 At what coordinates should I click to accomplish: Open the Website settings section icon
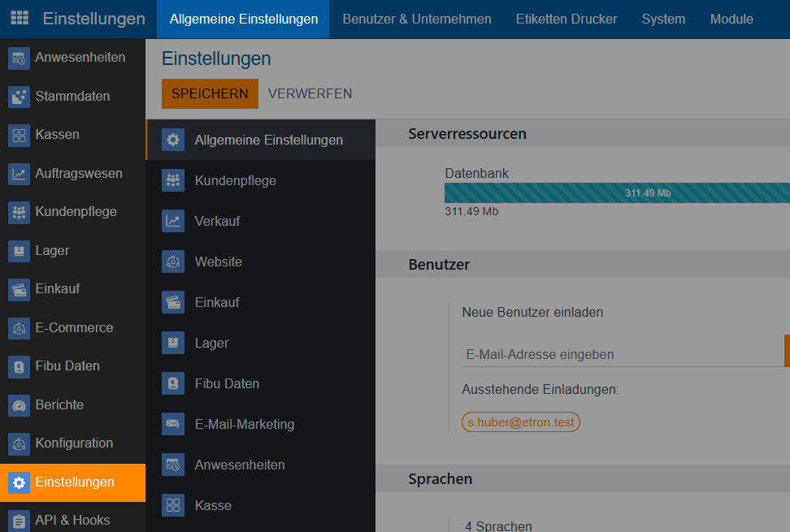click(172, 262)
